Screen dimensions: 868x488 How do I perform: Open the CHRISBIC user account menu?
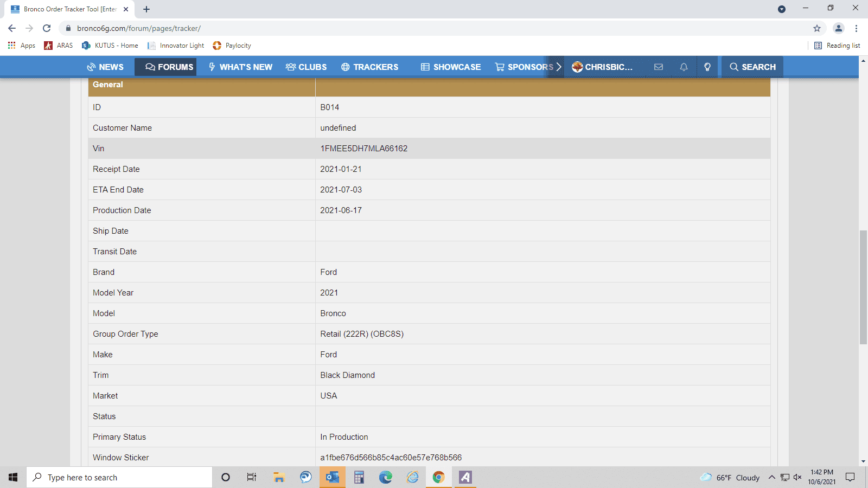tap(602, 67)
